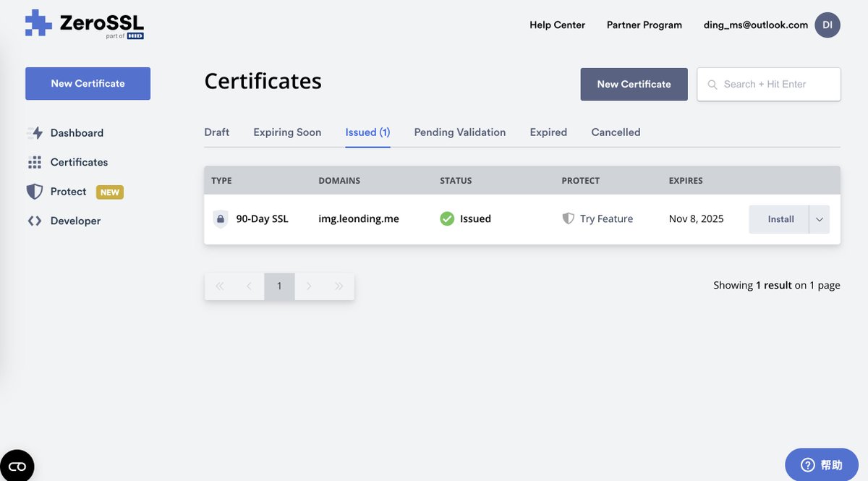Open the Cancelled tab
This screenshot has height=481, width=868.
click(616, 132)
